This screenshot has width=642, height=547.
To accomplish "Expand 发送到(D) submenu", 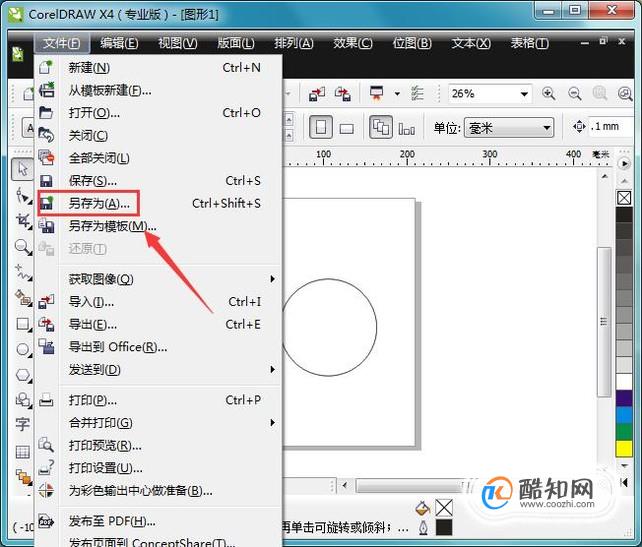I will click(159, 370).
